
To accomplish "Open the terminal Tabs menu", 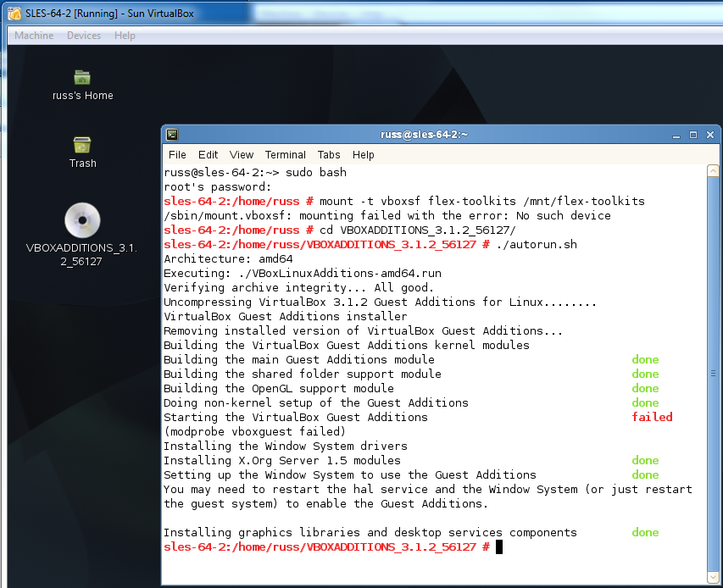I will 328,155.
